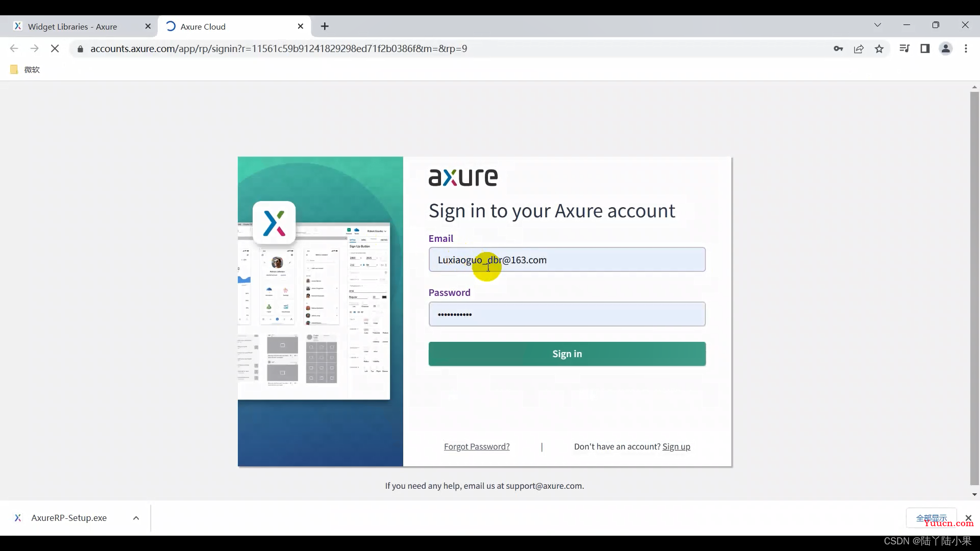Focus the Password field
This screenshot has height=551, width=980.
coord(567,314)
